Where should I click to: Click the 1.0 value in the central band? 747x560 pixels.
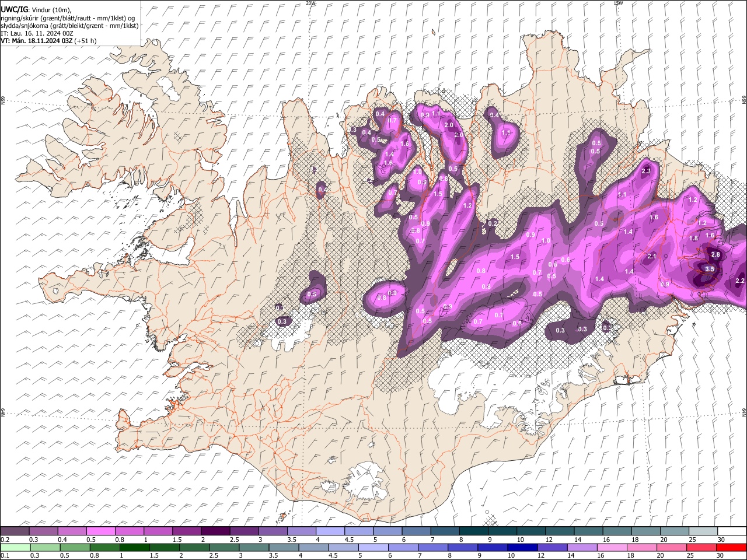[x=546, y=241]
